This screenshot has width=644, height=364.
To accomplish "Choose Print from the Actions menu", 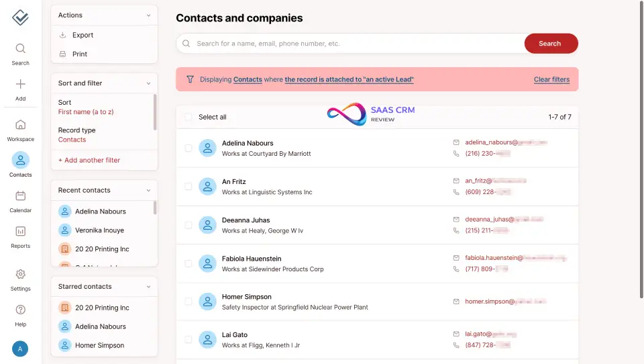I will (80, 54).
